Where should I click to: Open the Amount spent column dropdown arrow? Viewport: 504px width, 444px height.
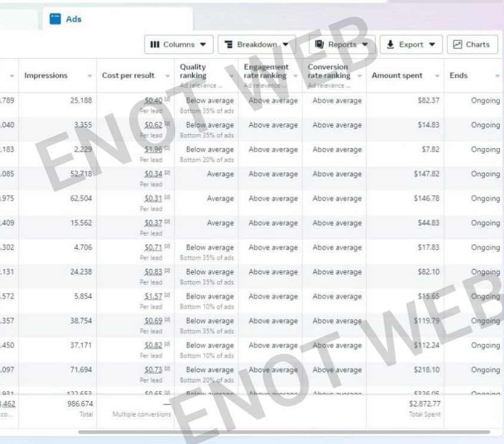tap(437, 76)
